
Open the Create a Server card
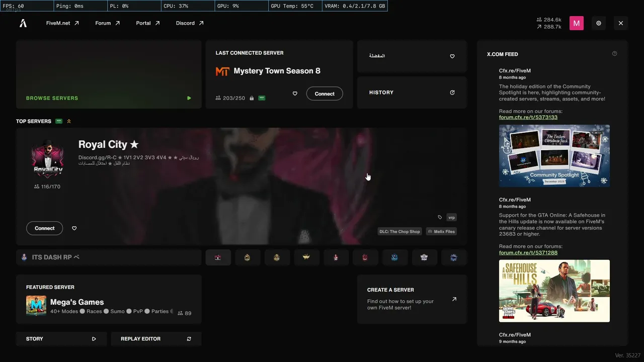click(x=412, y=299)
